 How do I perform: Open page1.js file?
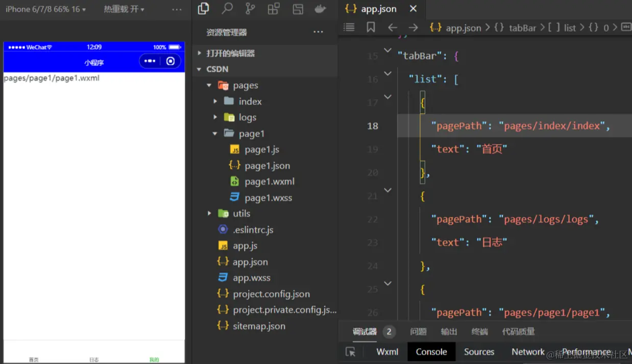point(262,149)
